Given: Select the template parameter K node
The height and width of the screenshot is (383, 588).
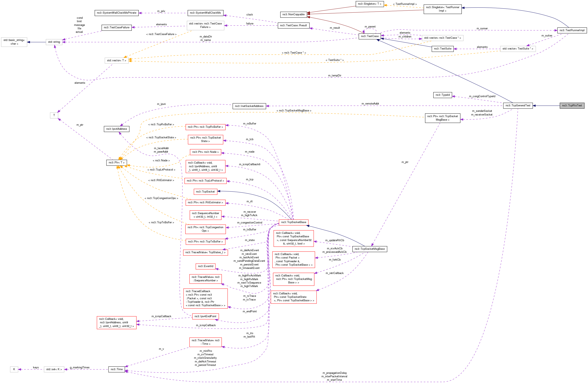Looking at the screenshot, I should (x=14, y=369).
